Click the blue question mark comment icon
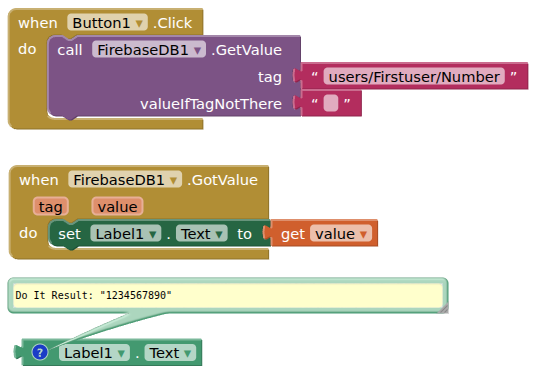The height and width of the screenshot is (374, 537). (x=40, y=352)
